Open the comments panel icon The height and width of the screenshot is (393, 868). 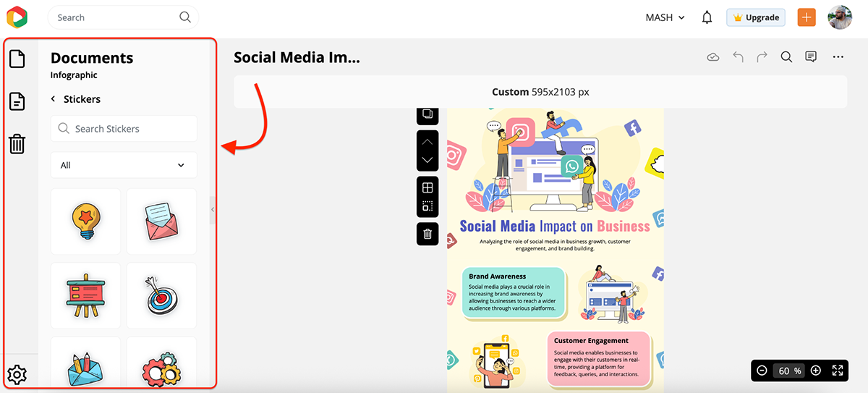tap(811, 57)
